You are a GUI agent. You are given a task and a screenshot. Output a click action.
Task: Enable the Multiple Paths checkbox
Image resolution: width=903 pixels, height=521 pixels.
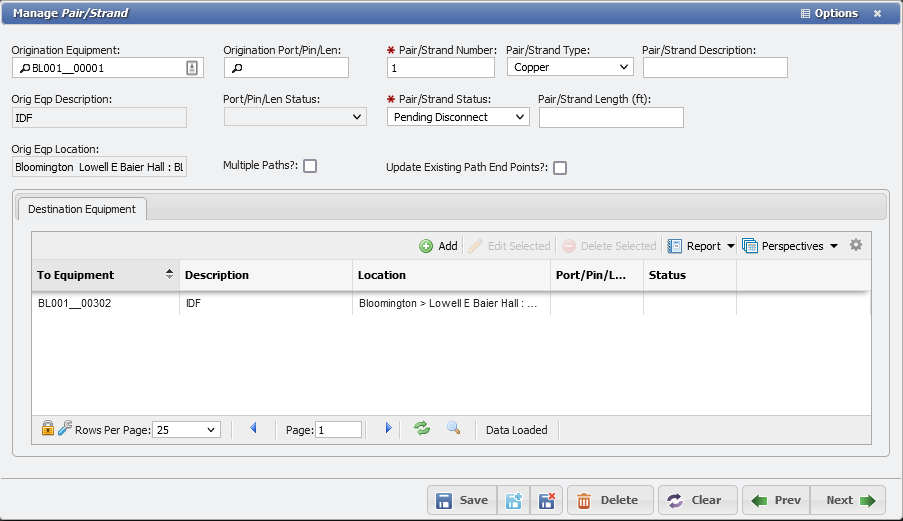[x=310, y=166]
